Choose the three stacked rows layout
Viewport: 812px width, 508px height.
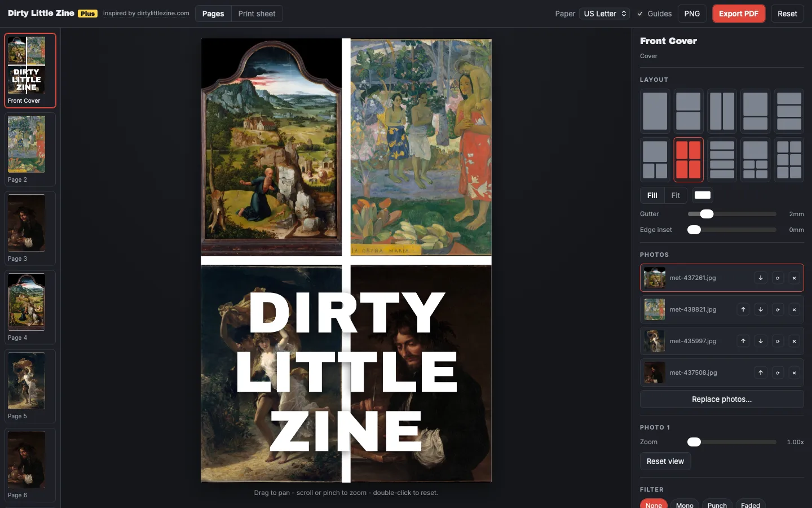click(x=789, y=111)
